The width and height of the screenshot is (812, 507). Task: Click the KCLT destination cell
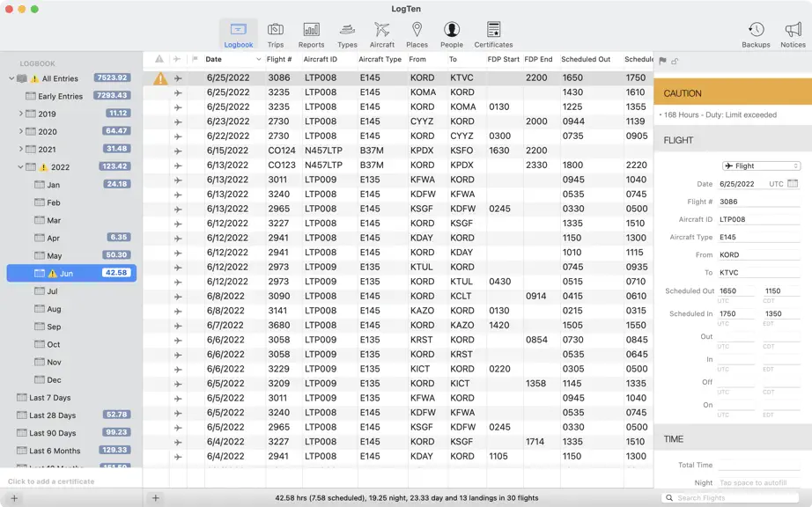tap(462, 297)
